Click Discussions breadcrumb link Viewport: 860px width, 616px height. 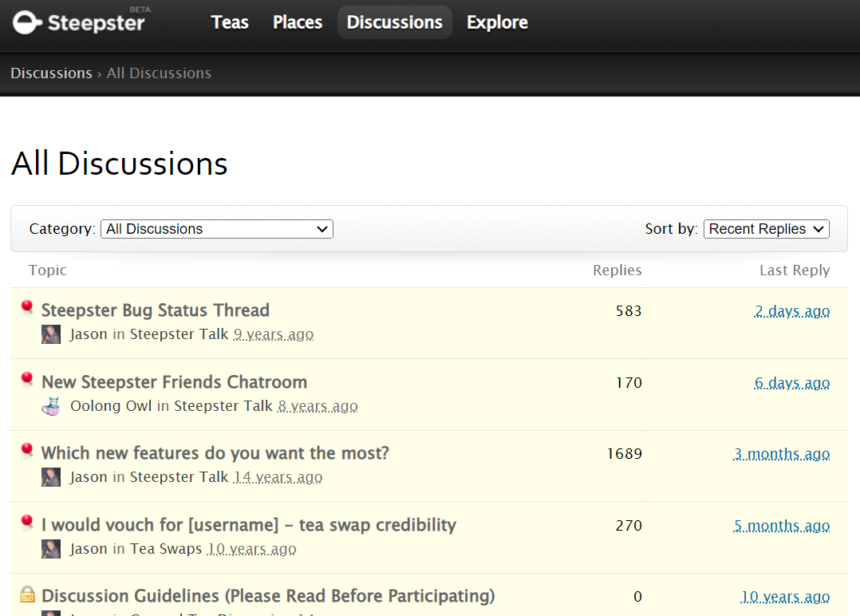[x=52, y=73]
